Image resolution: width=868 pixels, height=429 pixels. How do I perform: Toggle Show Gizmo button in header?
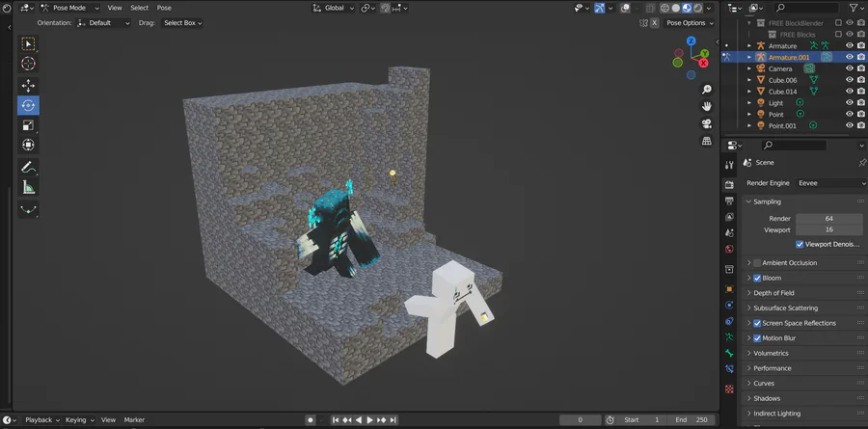[599, 8]
